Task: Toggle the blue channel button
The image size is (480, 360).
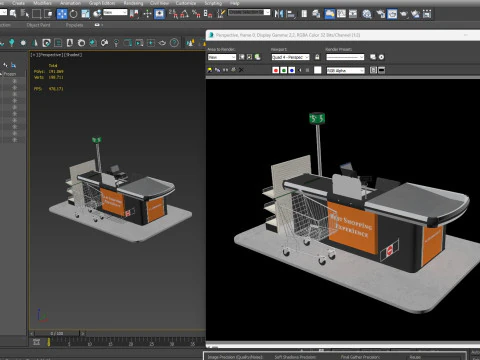Action: [x=292, y=70]
